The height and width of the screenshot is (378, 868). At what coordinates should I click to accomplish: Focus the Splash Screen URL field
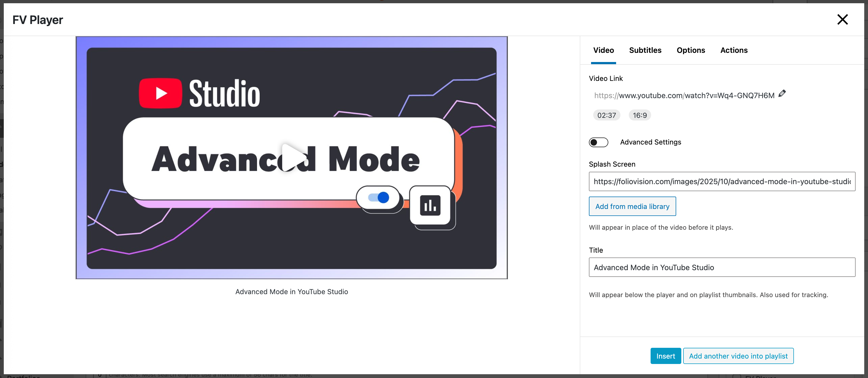(x=721, y=181)
